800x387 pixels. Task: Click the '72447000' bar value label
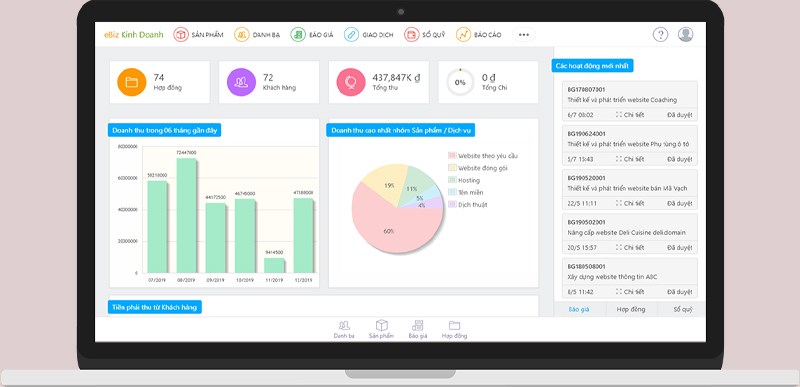[x=186, y=152]
